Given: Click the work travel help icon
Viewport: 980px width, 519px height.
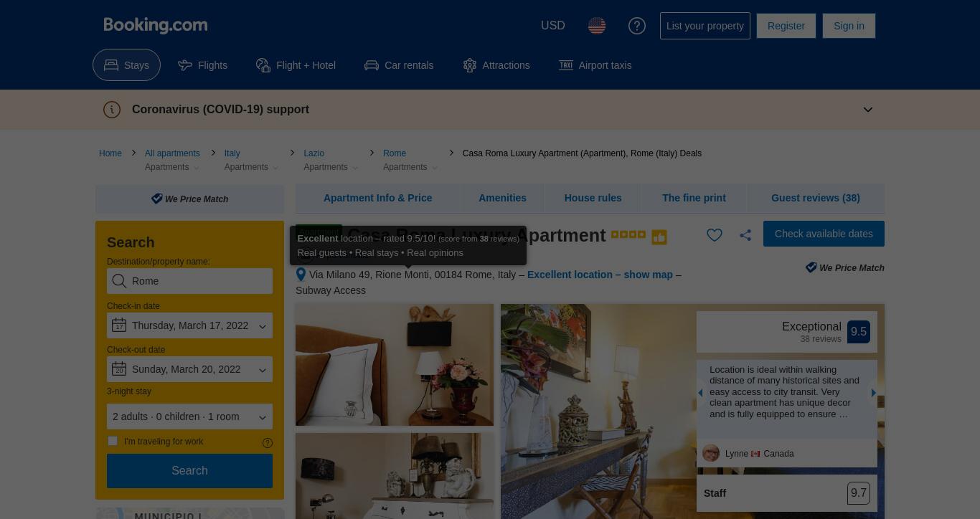Looking at the screenshot, I should 268,443.
